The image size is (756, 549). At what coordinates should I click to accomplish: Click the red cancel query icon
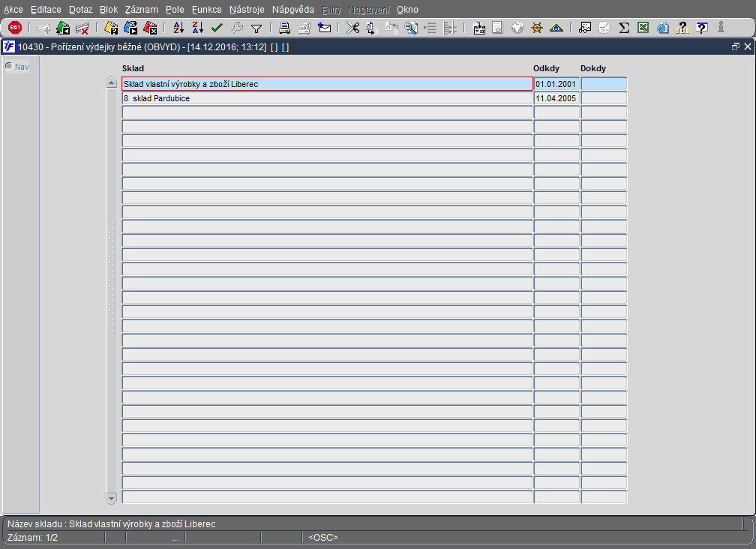150,28
